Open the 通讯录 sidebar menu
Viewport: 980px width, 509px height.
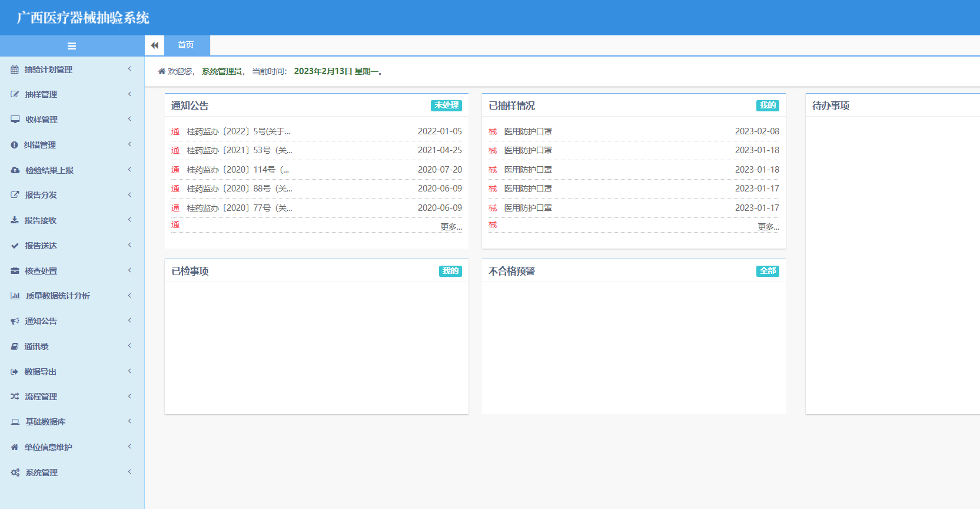(72, 346)
